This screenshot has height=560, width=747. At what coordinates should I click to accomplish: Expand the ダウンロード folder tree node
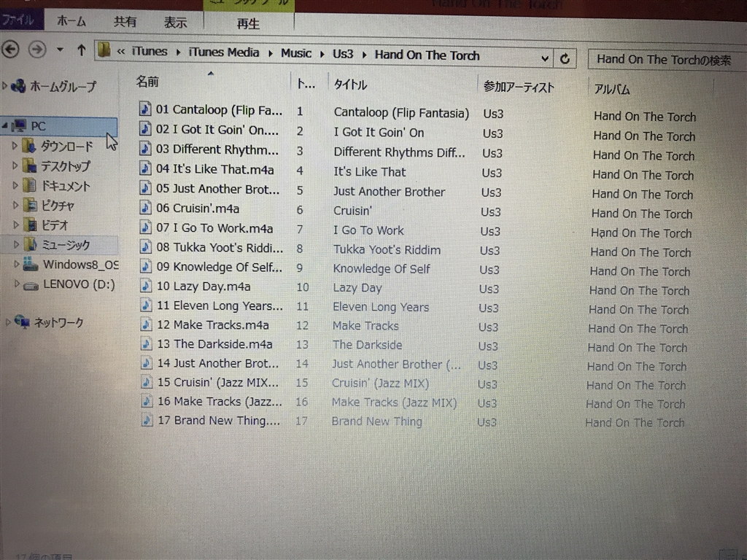point(15,146)
